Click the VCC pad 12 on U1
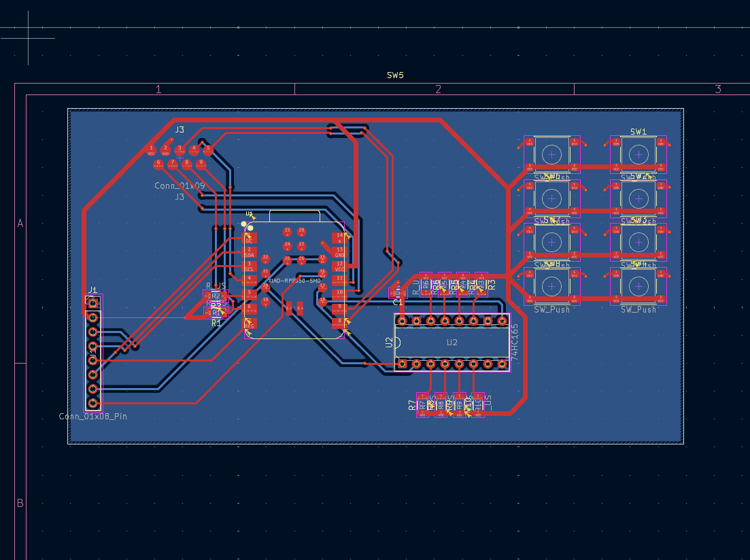The width and height of the screenshot is (750, 560). coord(339,267)
